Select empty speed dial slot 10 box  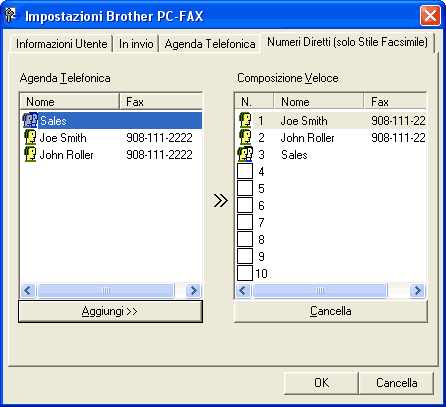(245, 273)
